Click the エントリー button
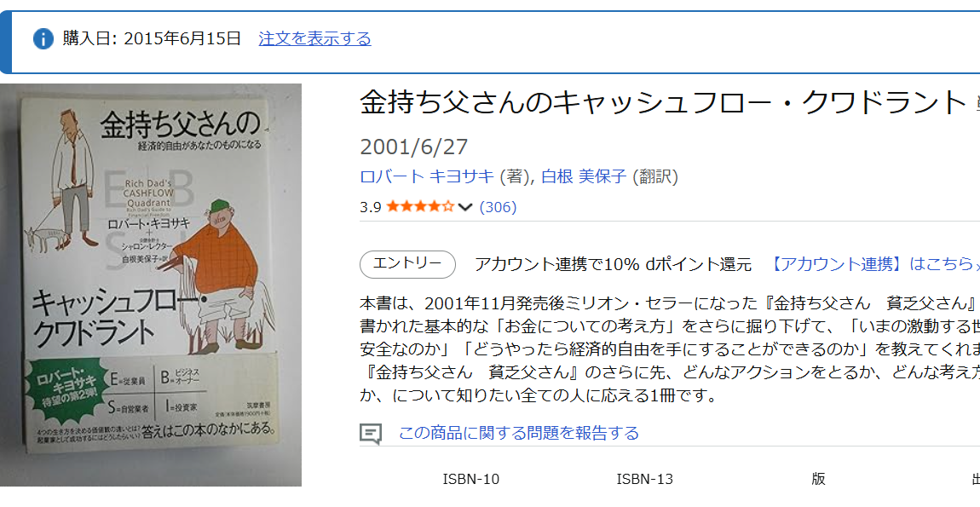Image resolution: width=980 pixels, height=507 pixels. (x=407, y=264)
